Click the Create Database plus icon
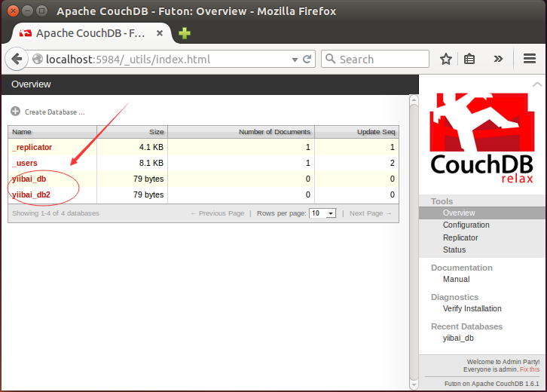 click(16, 112)
